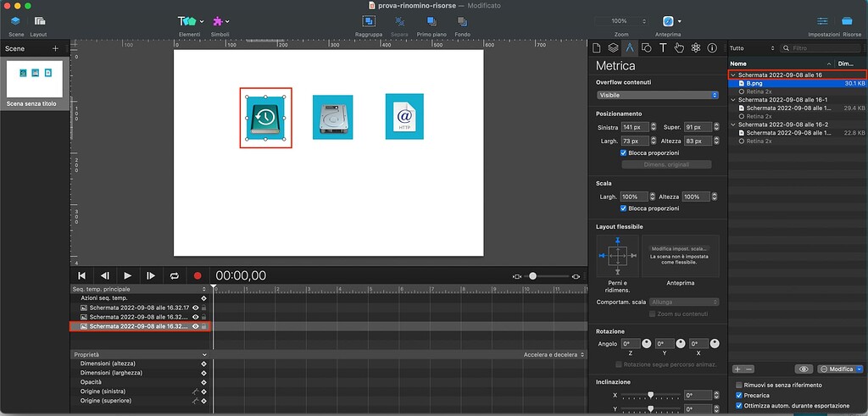Open the Actions hand inspector tab

click(x=679, y=47)
